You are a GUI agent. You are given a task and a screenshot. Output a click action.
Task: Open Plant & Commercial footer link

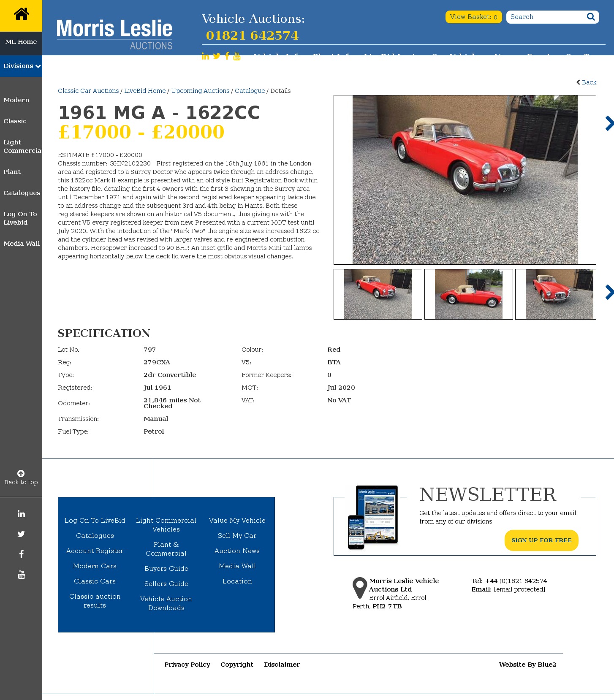pyautogui.click(x=166, y=549)
